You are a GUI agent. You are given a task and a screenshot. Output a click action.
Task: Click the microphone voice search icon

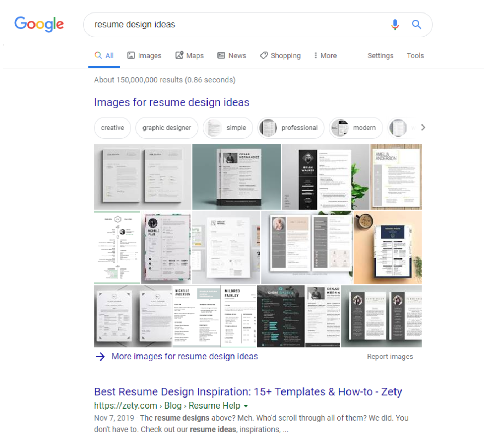click(x=395, y=25)
